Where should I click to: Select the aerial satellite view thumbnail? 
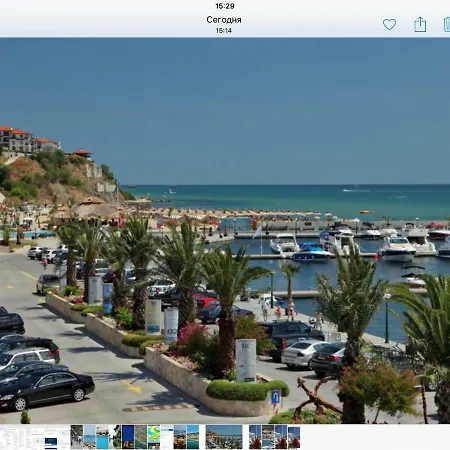[141, 437]
